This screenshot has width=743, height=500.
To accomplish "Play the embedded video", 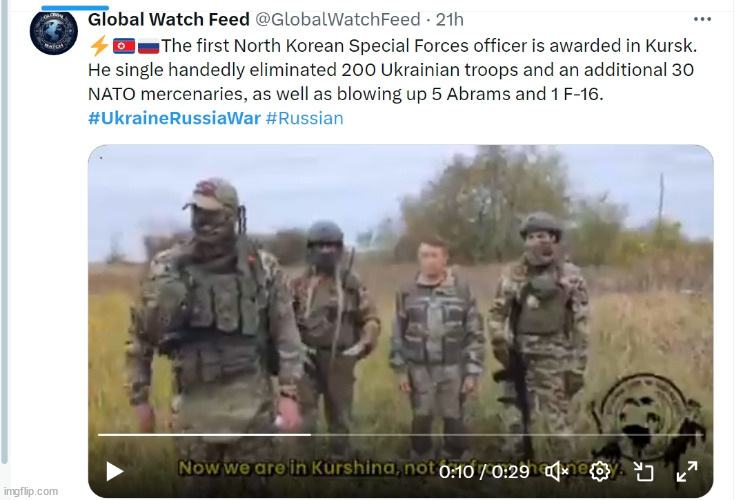I will point(114,471).
